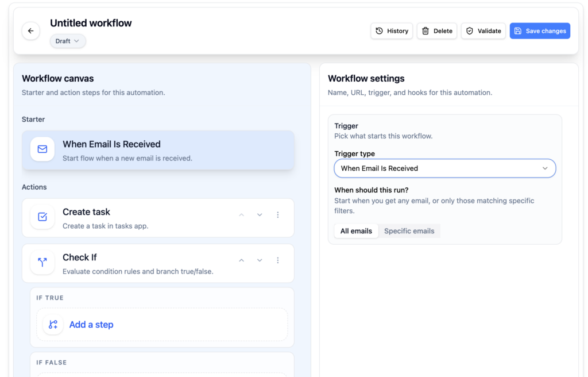
Task: Open the Draft status dropdown
Action: [68, 41]
